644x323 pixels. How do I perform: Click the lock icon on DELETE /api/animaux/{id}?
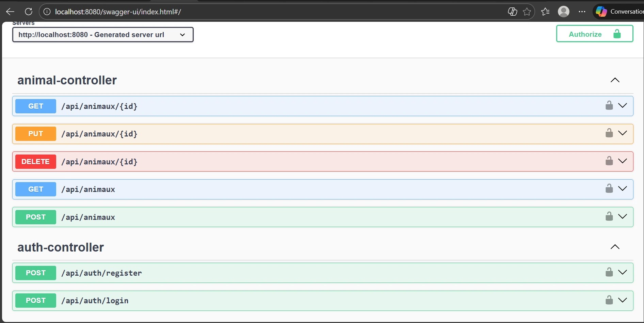tap(609, 161)
